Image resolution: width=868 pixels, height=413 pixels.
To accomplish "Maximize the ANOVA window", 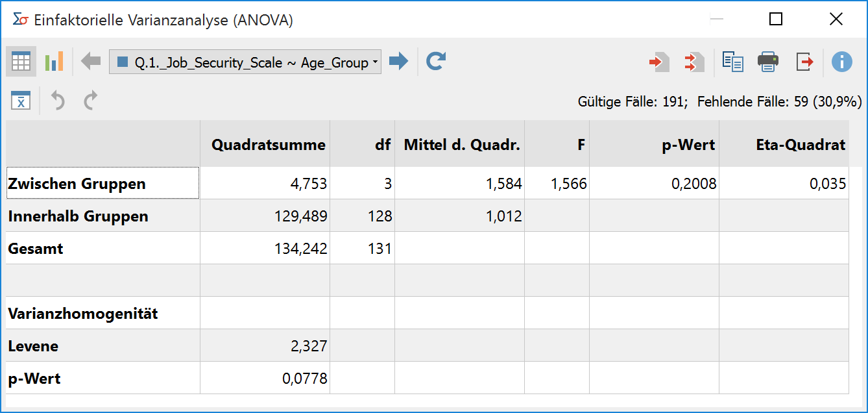I will [775, 19].
